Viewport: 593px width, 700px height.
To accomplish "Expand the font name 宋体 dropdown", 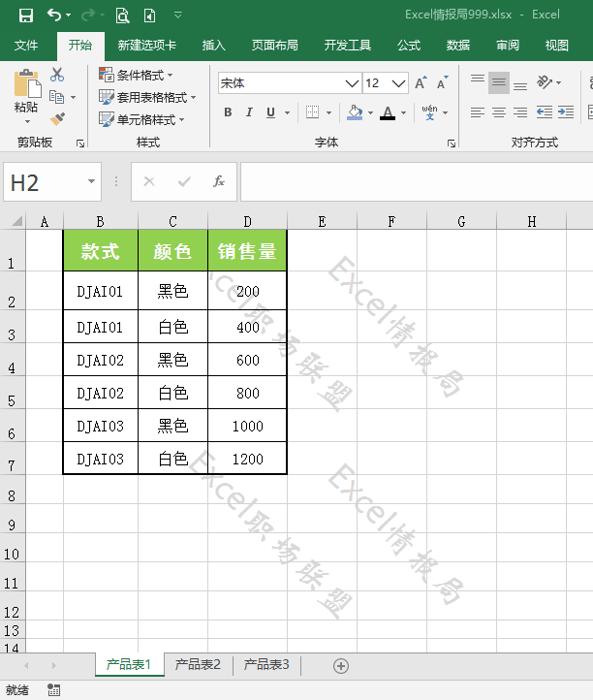I will (x=352, y=83).
